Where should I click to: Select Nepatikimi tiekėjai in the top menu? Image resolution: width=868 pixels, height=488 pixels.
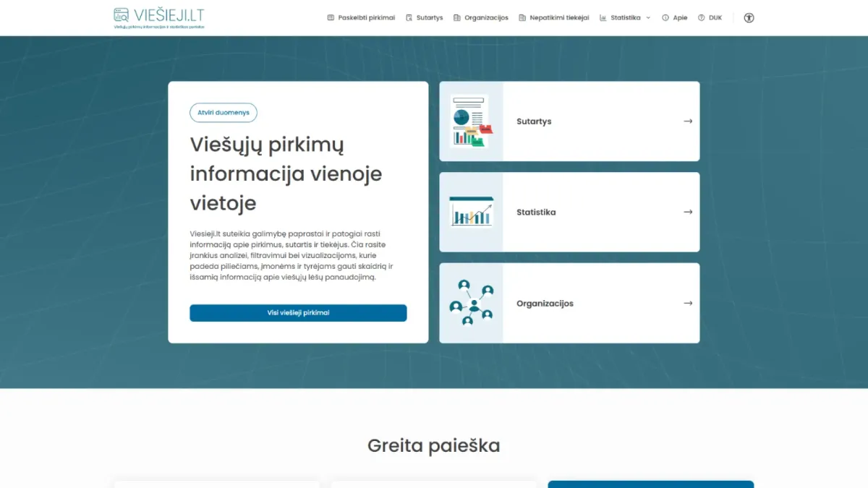point(559,18)
